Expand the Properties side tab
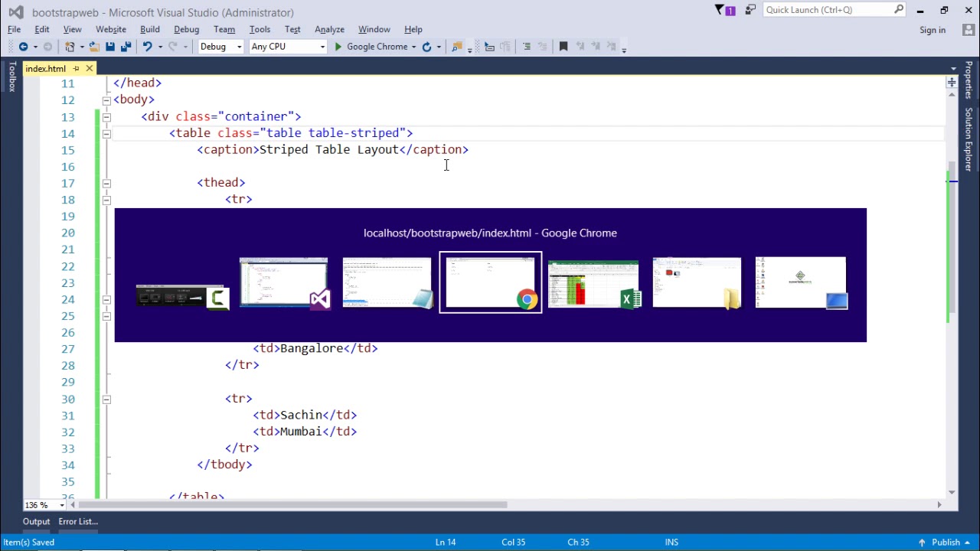This screenshot has width=980, height=551. coord(969,80)
